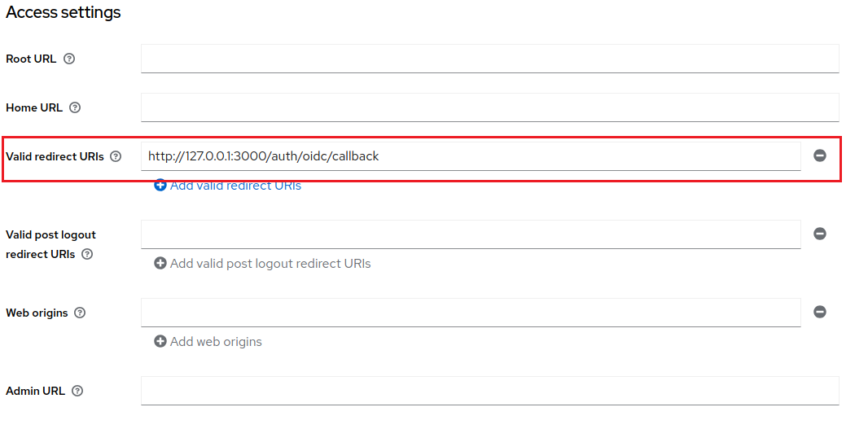Click help icon for post logout redirect URIs
The height and width of the screenshot is (429, 868).
[x=87, y=254]
